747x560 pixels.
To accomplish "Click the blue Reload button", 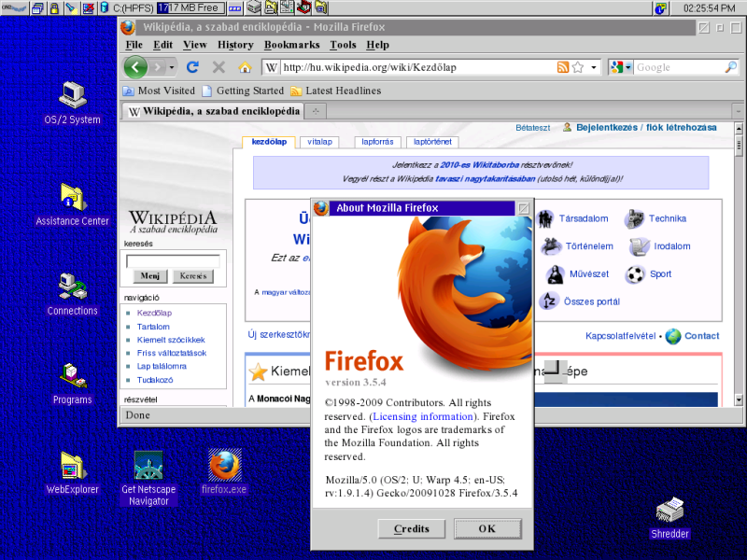I will click(x=192, y=67).
